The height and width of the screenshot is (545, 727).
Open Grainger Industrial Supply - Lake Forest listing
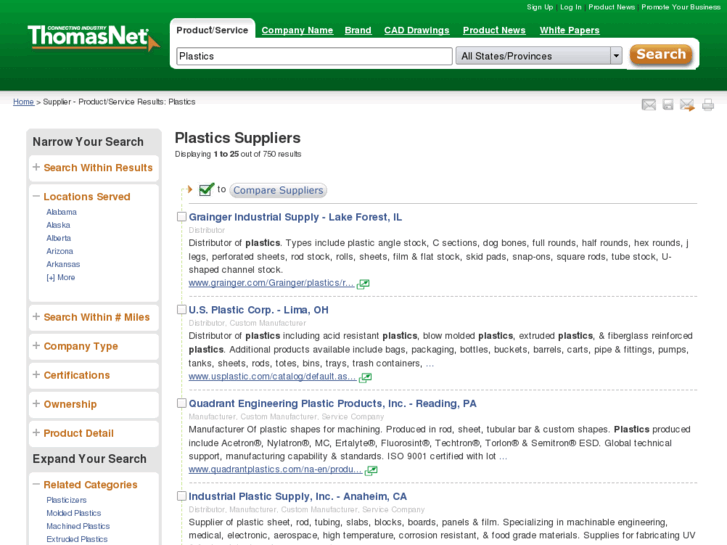[x=295, y=217]
